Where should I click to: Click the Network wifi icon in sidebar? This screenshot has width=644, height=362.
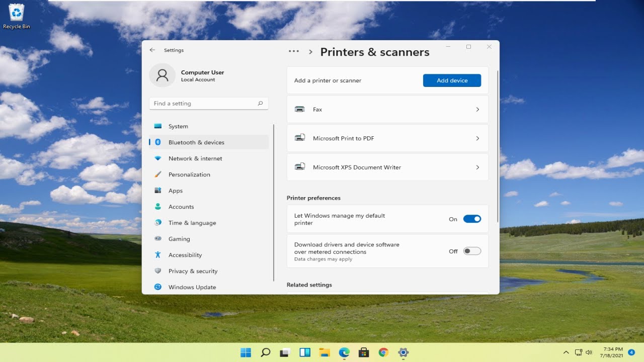158,158
